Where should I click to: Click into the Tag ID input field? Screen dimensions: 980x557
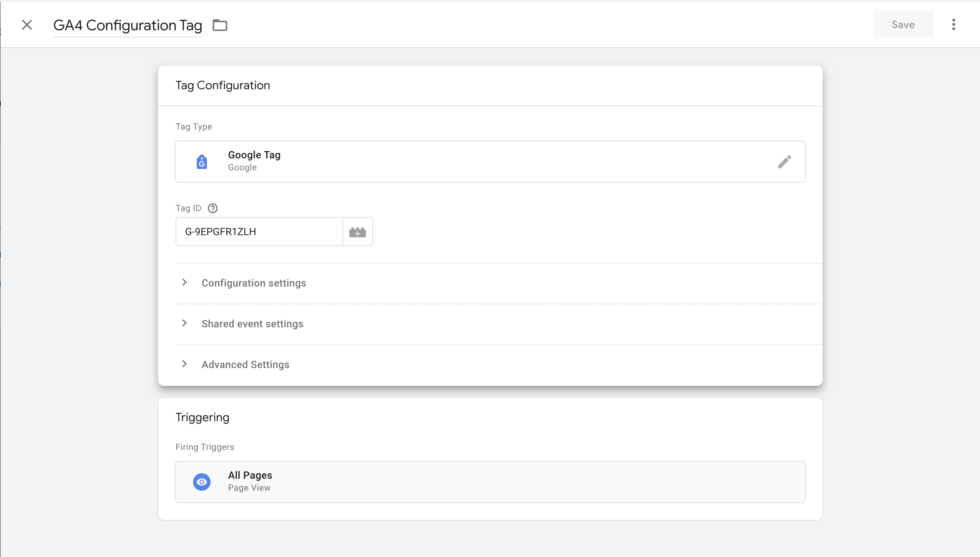tap(259, 232)
